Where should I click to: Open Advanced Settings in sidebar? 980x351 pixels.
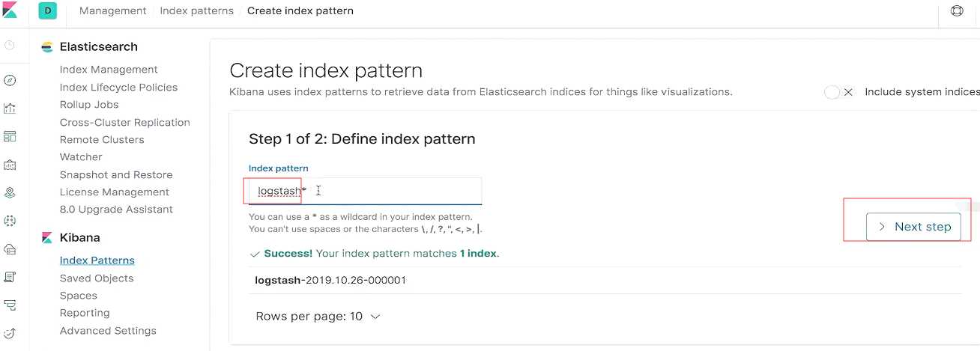pos(108,331)
